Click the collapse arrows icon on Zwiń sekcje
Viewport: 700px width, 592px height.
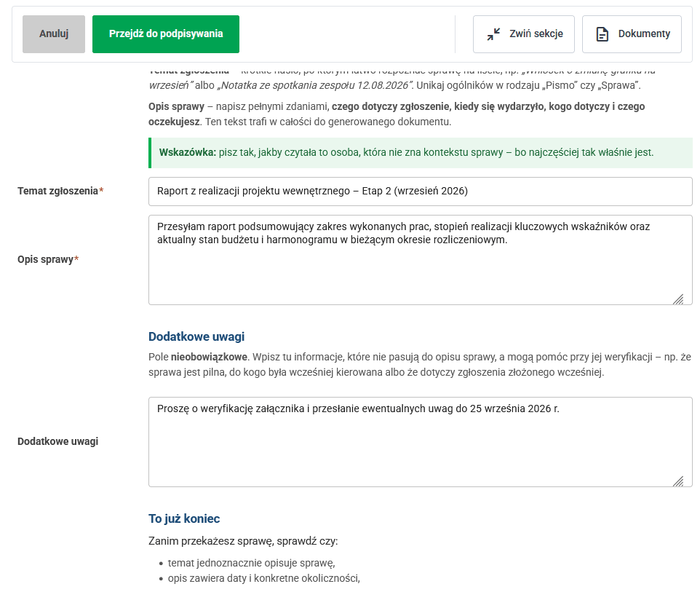pos(493,34)
